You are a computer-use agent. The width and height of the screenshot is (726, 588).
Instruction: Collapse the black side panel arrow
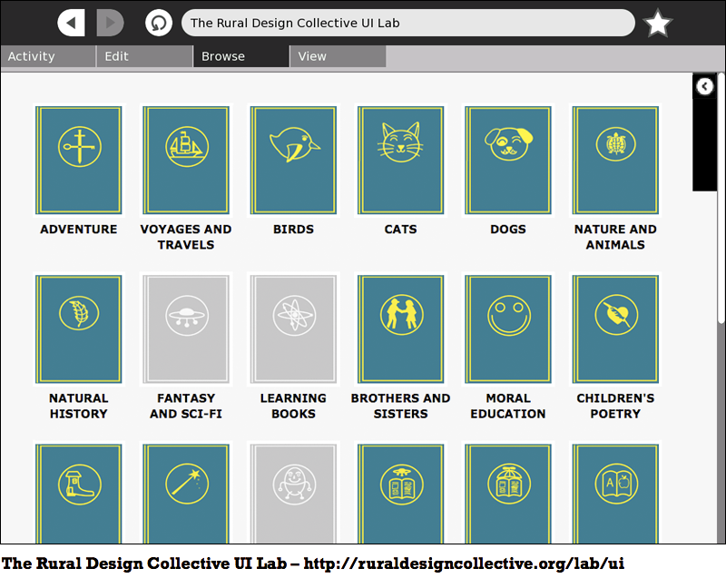tap(705, 86)
